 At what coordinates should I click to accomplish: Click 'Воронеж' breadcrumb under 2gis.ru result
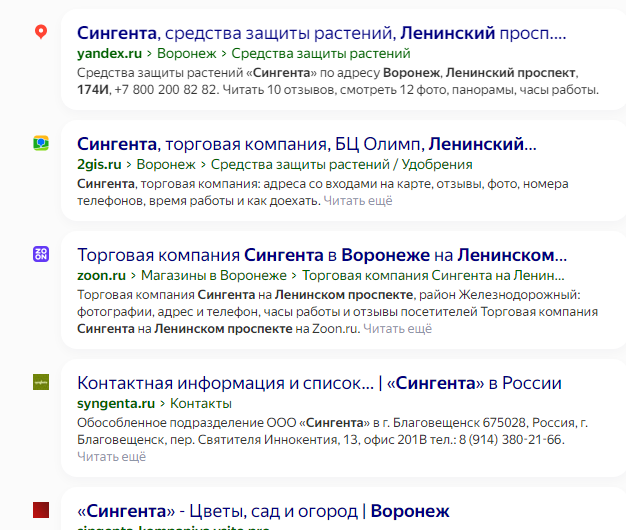[x=166, y=164]
